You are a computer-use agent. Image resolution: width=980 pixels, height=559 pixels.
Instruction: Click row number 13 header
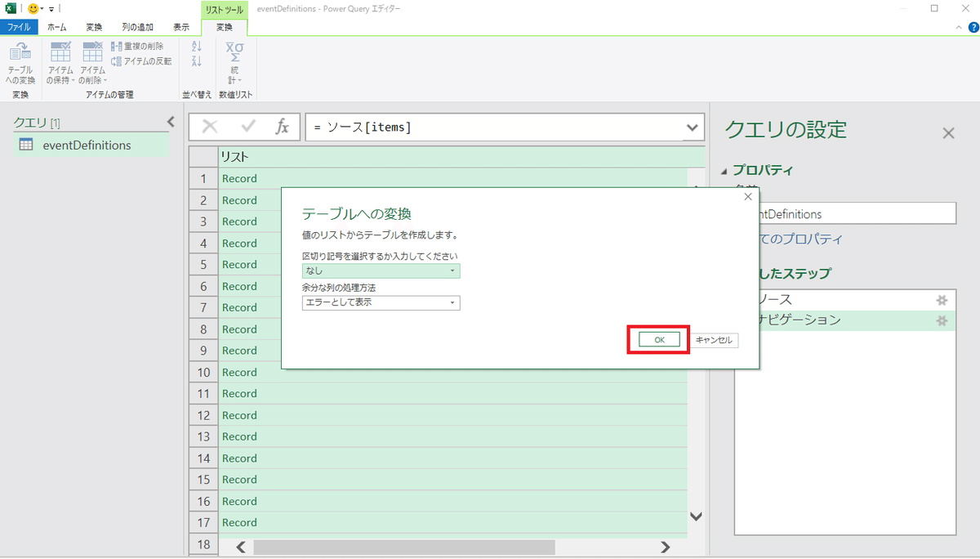pyautogui.click(x=204, y=436)
